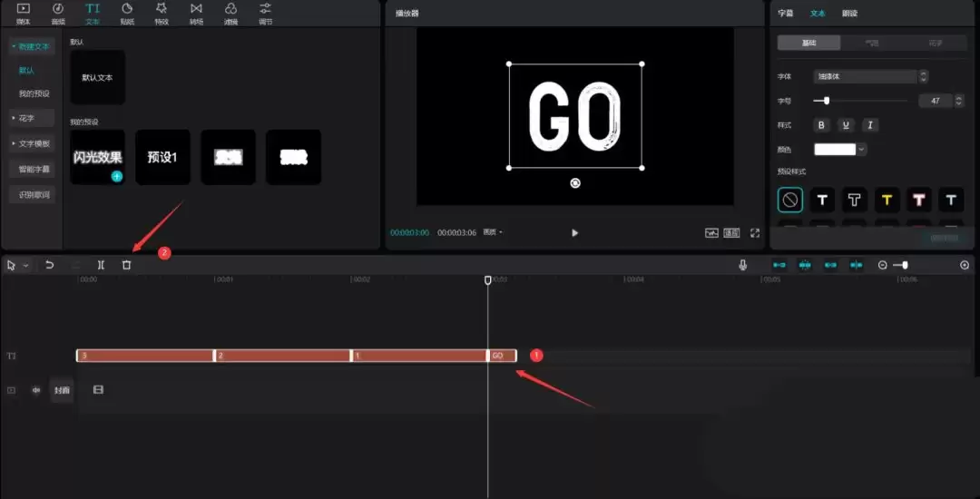
Task: Open the 贴纸 stickers panel icon
Action: (127, 13)
